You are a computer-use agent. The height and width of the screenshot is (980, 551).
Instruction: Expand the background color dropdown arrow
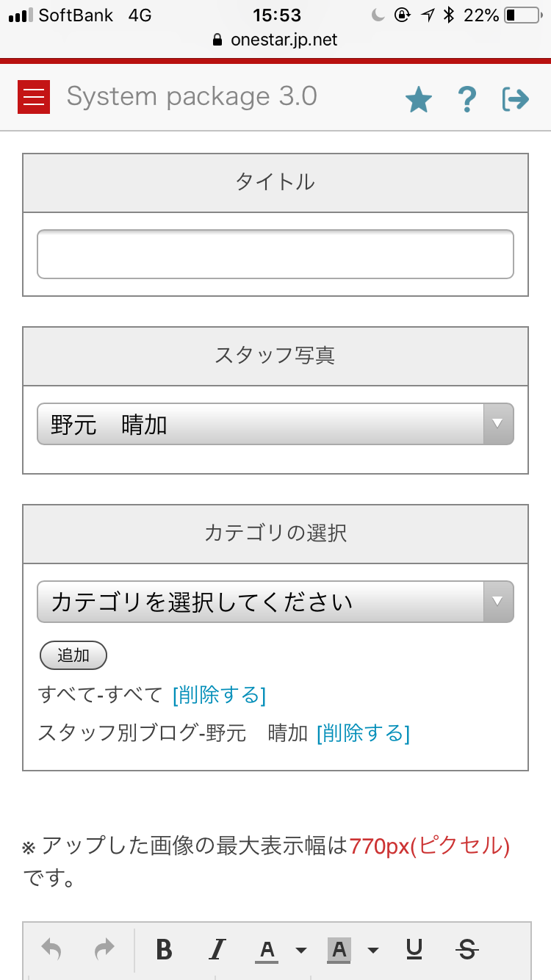point(372,950)
